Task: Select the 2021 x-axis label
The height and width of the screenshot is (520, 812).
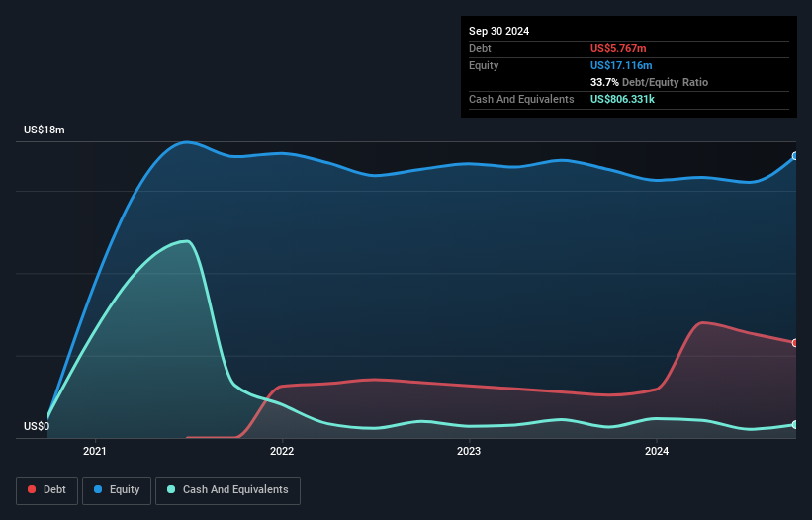Action: click(x=95, y=451)
